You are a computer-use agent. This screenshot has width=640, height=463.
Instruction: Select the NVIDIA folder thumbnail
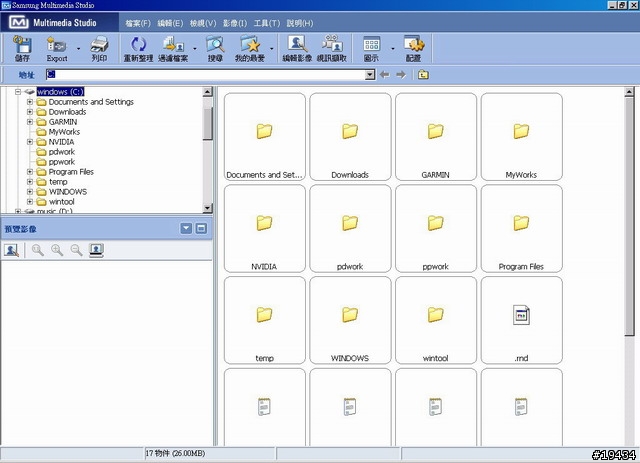pos(264,229)
